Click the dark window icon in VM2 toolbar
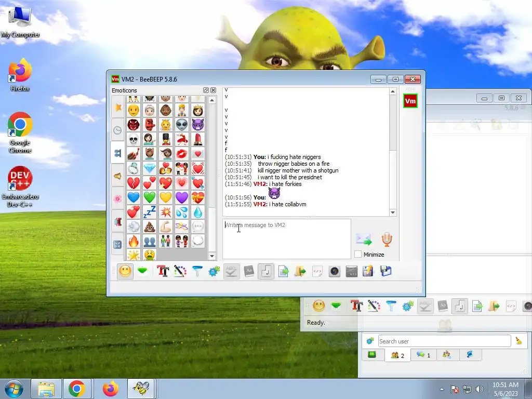The height and width of the screenshot is (399, 532). (x=352, y=271)
